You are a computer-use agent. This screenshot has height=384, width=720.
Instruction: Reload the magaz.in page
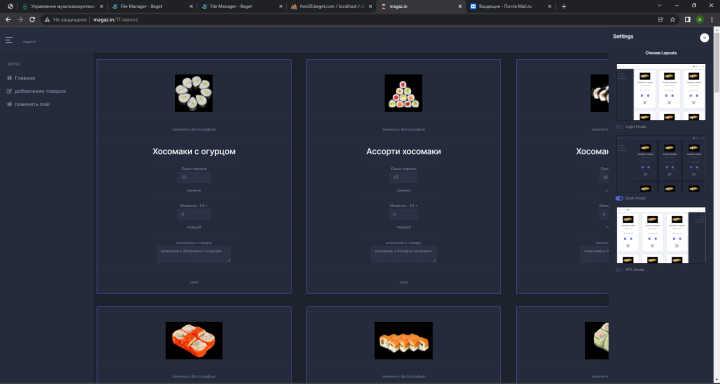[32, 19]
